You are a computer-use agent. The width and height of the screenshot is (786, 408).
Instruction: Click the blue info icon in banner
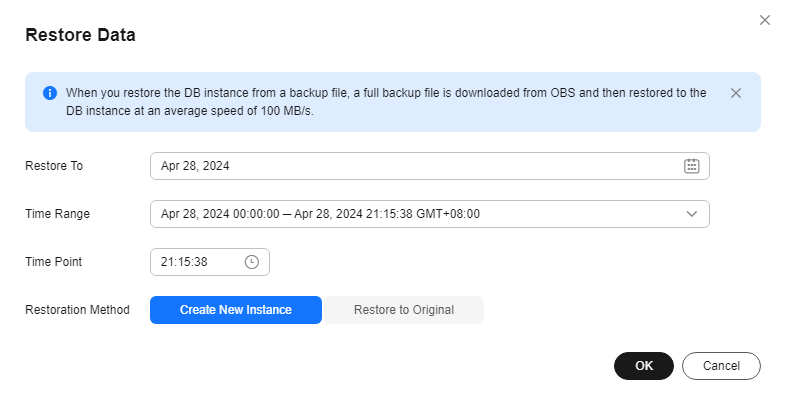coord(50,93)
